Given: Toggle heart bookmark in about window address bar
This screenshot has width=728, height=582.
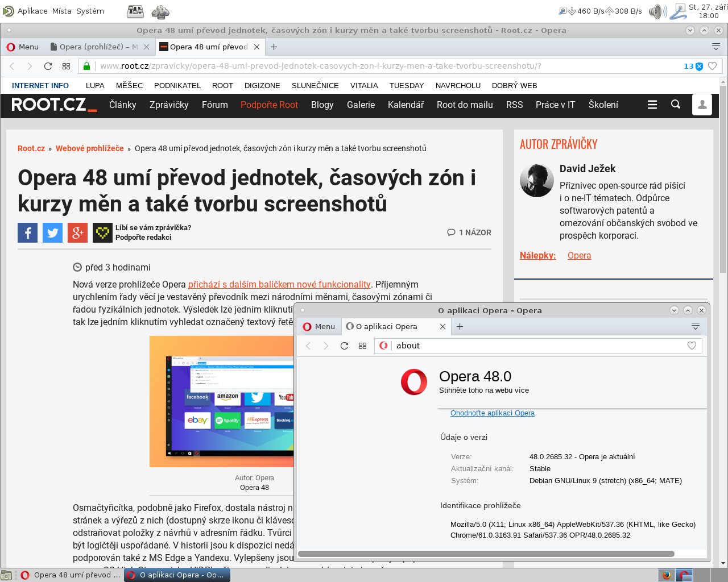Looking at the screenshot, I should click(x=692, y=346).
